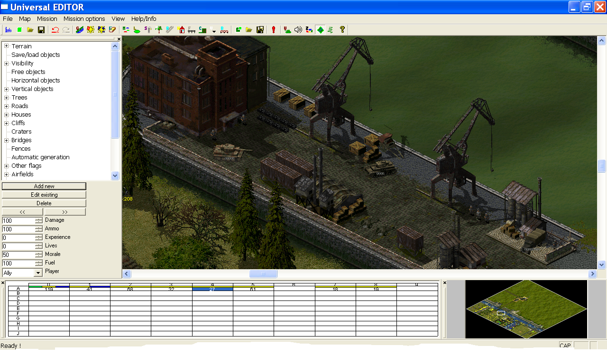Image resolution: width=607 pixels, height=364 pixels.
Task: Click the green square new map icon
Action: (19, 30)
